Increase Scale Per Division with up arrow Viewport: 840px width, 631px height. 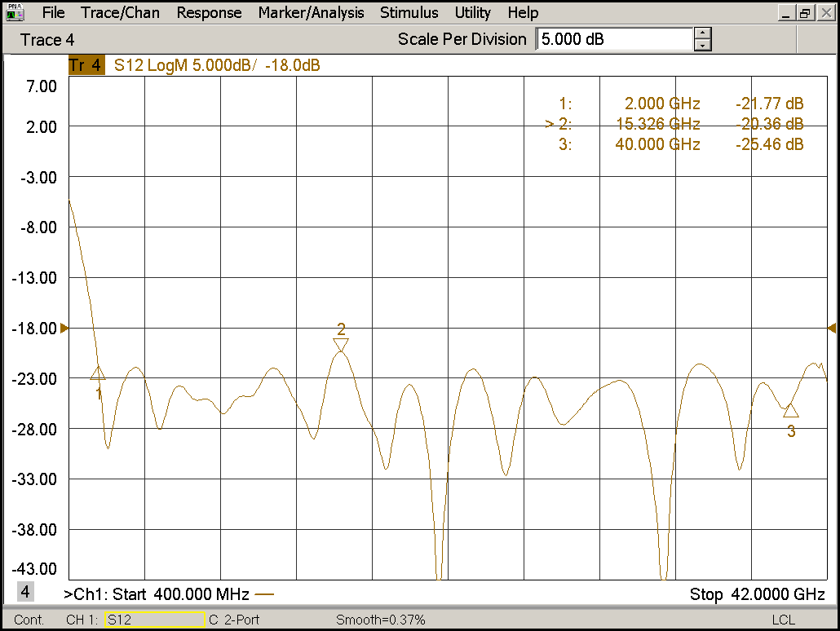coord(703,33)
